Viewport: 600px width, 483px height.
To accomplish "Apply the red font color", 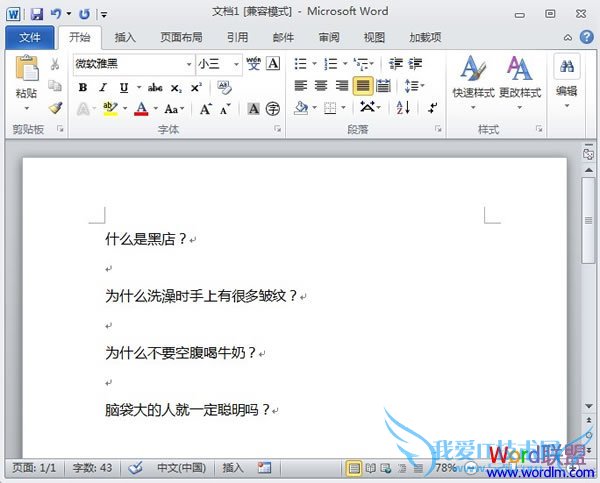I will pos(141,109).
